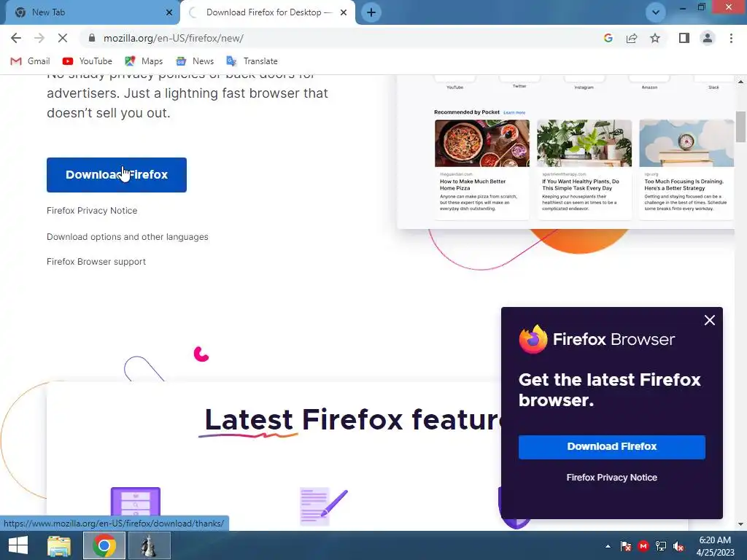Click the Pocket Learn more link
Image resolution: width=747 pixels, height=560 pixels.
514,112
